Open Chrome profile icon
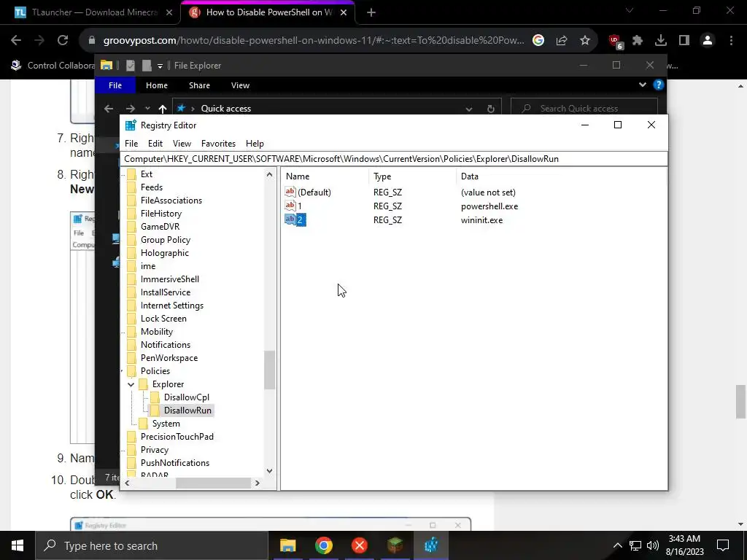 click(708, 41)
